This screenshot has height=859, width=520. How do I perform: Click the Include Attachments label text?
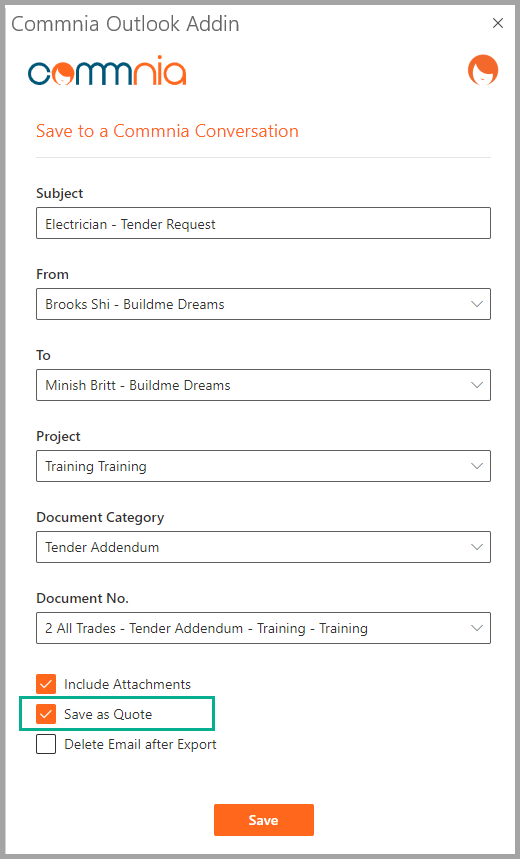[127, 684]
